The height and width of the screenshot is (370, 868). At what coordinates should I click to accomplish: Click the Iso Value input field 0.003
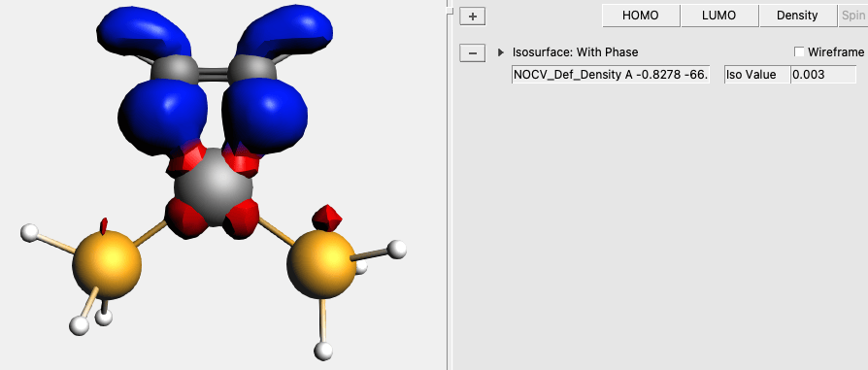[823, 75]
